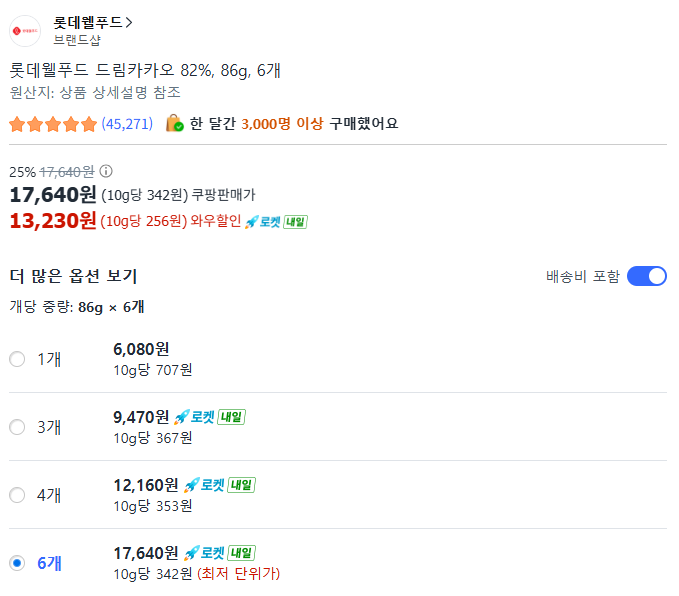Click the 브랜드샵 label under brand name
This screenshot has height=596, width=679.
point(76,40)
